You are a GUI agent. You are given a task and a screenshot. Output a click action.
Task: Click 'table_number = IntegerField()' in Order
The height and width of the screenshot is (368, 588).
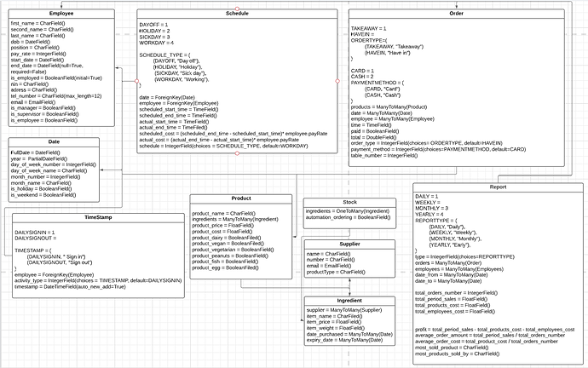point(384,156)
